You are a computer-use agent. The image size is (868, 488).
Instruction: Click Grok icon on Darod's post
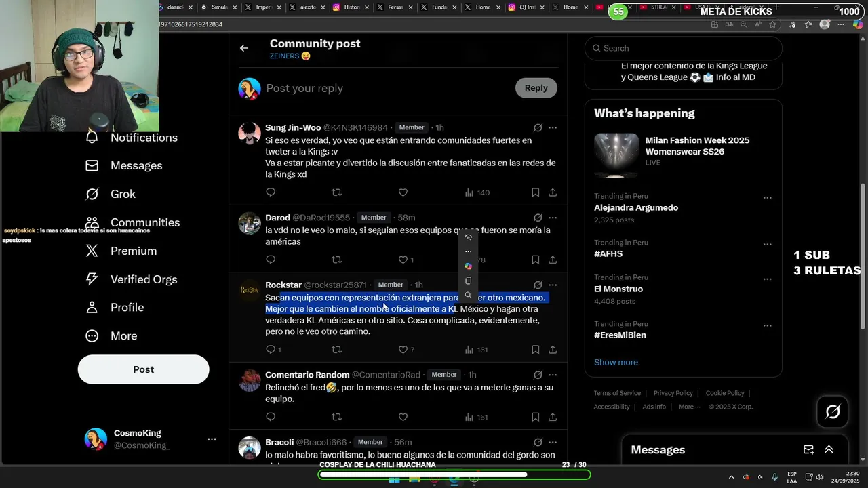coord(538,218)
